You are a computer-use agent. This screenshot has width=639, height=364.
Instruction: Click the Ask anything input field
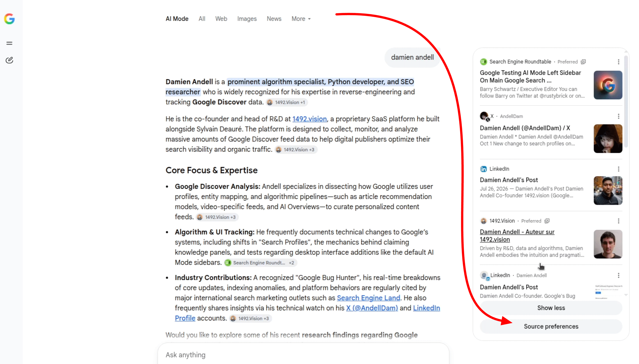pyautogui.click(x=303, y=355)
